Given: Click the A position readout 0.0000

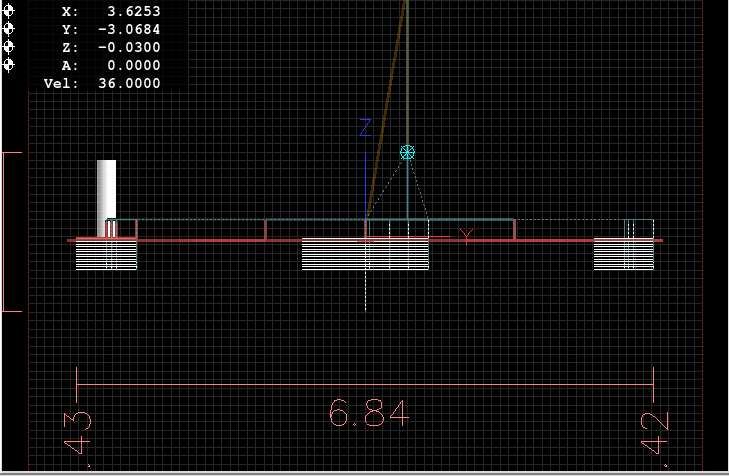Looking at the screenshot, I should click(132, 65).
